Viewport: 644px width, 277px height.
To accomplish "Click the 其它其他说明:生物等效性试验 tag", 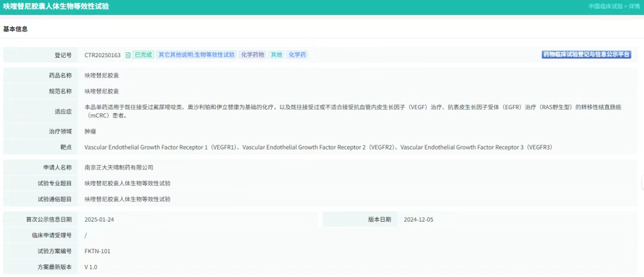I will pyautogui.click(x=196, y=55).
